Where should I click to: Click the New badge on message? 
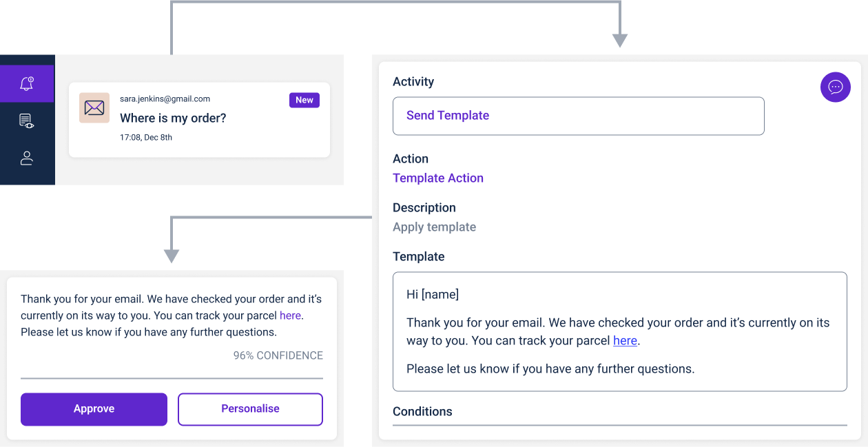click(x=304, y=100)
